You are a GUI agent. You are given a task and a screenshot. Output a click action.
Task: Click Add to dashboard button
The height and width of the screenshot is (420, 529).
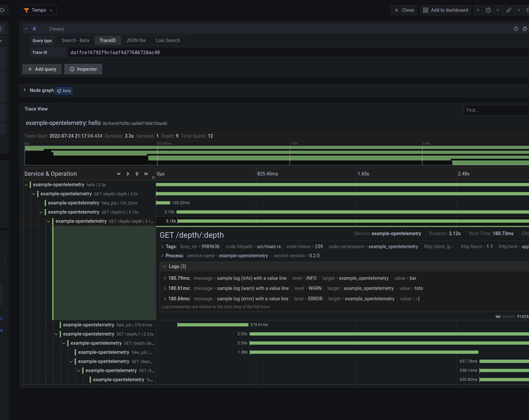445,10
